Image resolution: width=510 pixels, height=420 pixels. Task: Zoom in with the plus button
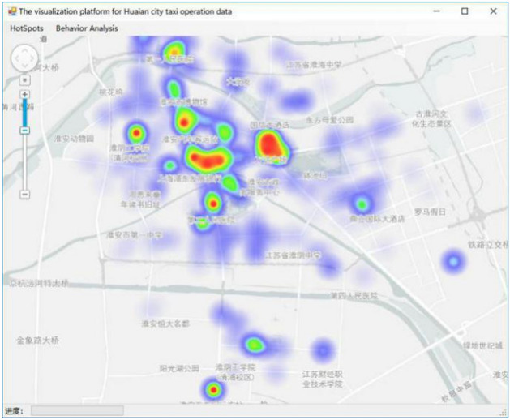[x=24, y=95]
